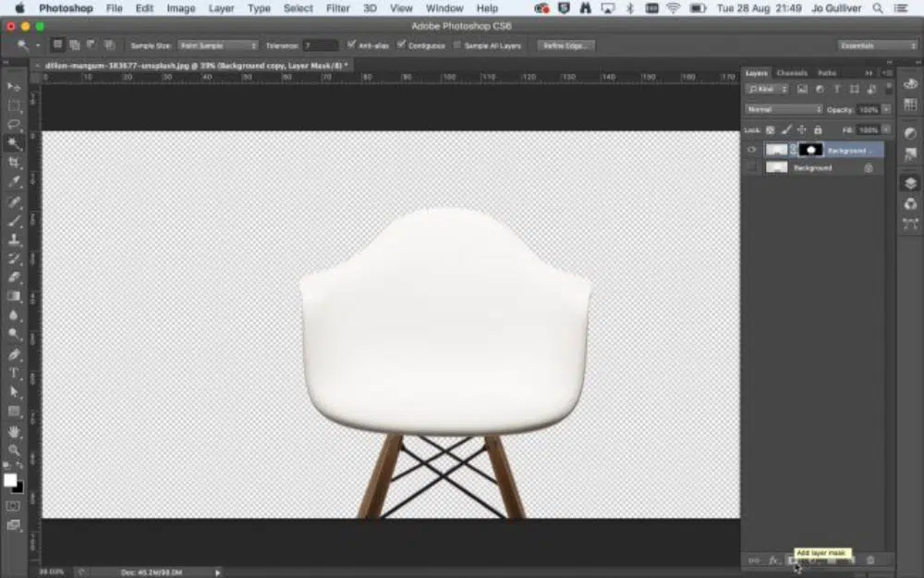This screenshot has height=578, width=924.
Task: Select the Zoom tool in toolbar
Action: click(x=15, y=449)
